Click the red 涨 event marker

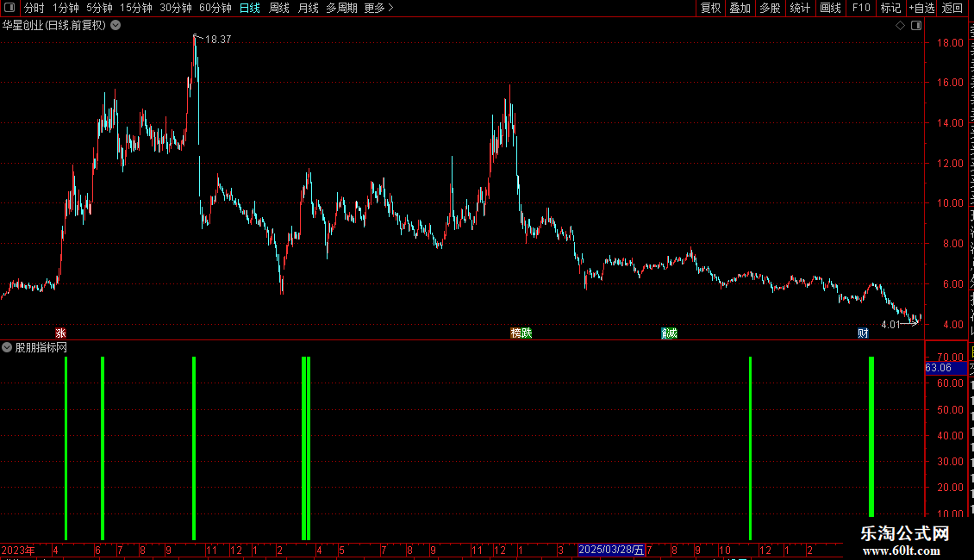coord(60,333)
